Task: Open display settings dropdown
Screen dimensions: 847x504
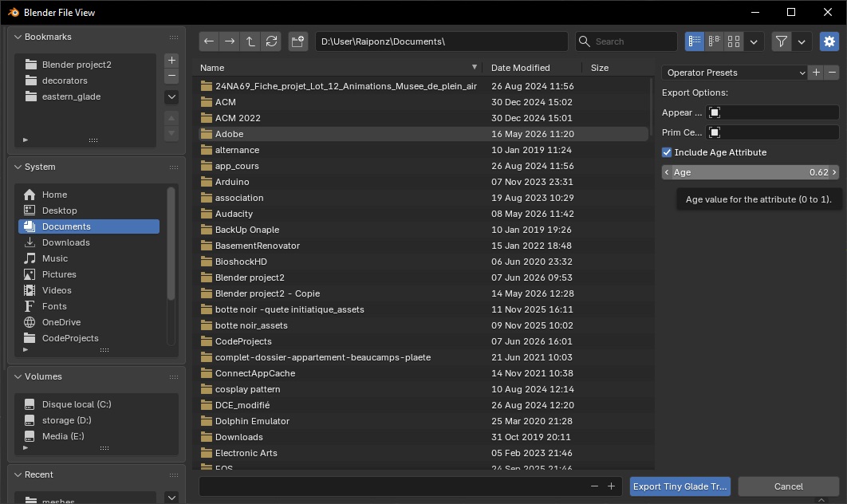Action: click(754, 41)
